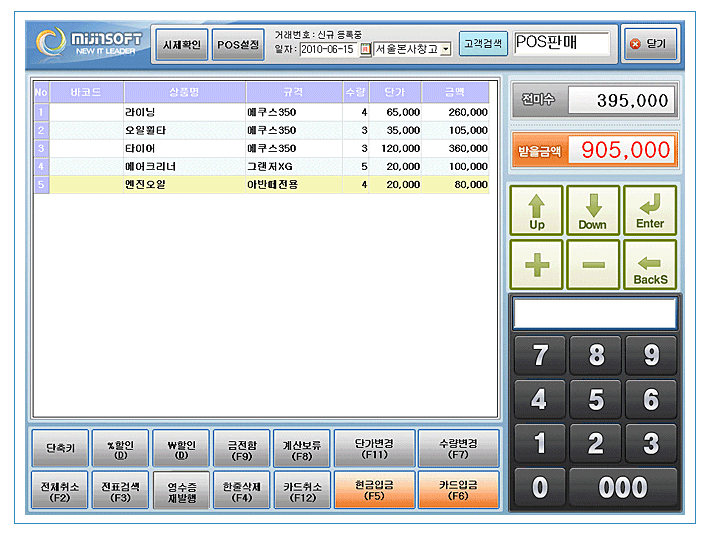
Task: Tap keypad digit 9
Action: 651,355
